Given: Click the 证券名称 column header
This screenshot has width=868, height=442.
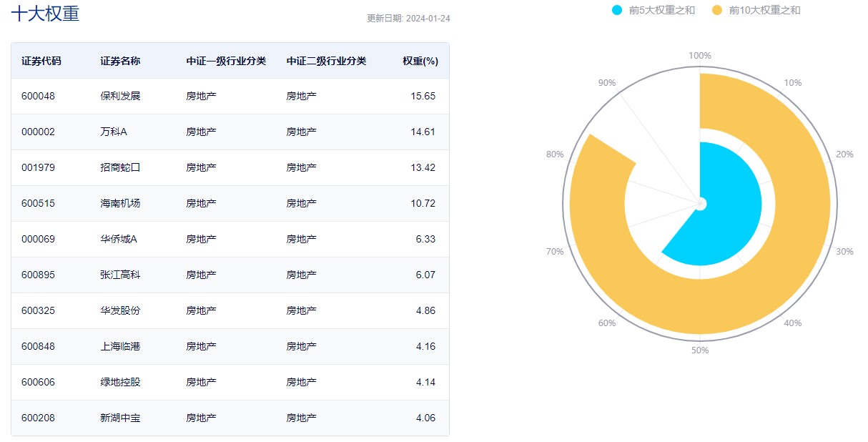Looking at the screenshot, I should point(120,61).
